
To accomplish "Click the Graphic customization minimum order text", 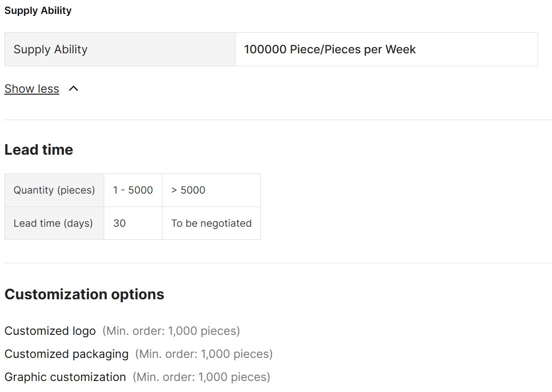I will (x=201, y=377).
